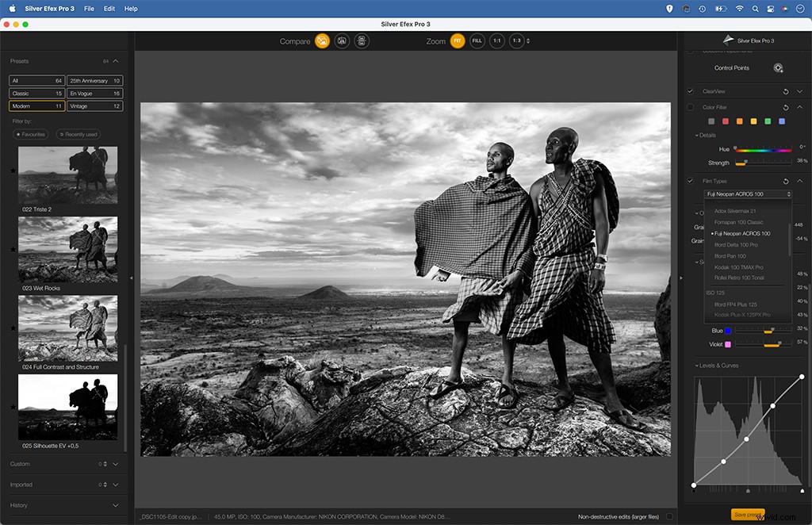Screen dimensions: 812x525
Task: Disable the ClearView checkbox
Action: (690, 91)
